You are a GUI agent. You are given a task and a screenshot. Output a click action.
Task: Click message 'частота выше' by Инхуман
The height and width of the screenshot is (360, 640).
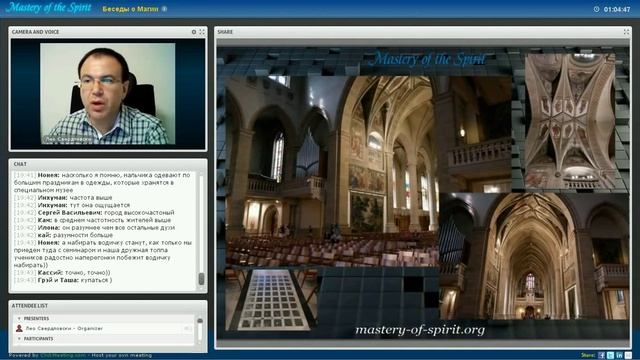(x=63, y=198)
